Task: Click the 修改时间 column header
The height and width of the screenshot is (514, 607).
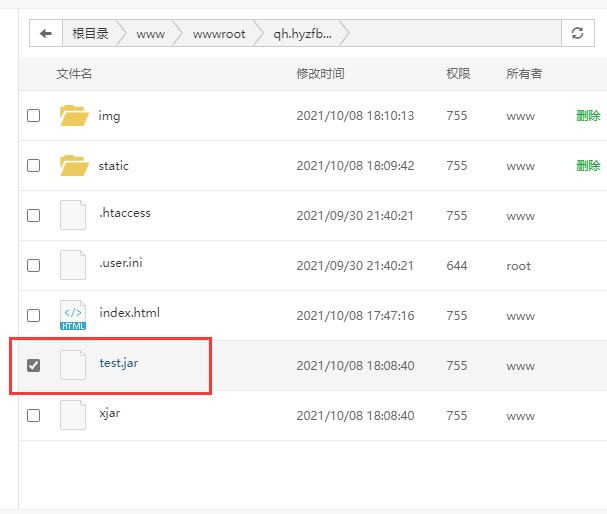Action: [320, 74]
